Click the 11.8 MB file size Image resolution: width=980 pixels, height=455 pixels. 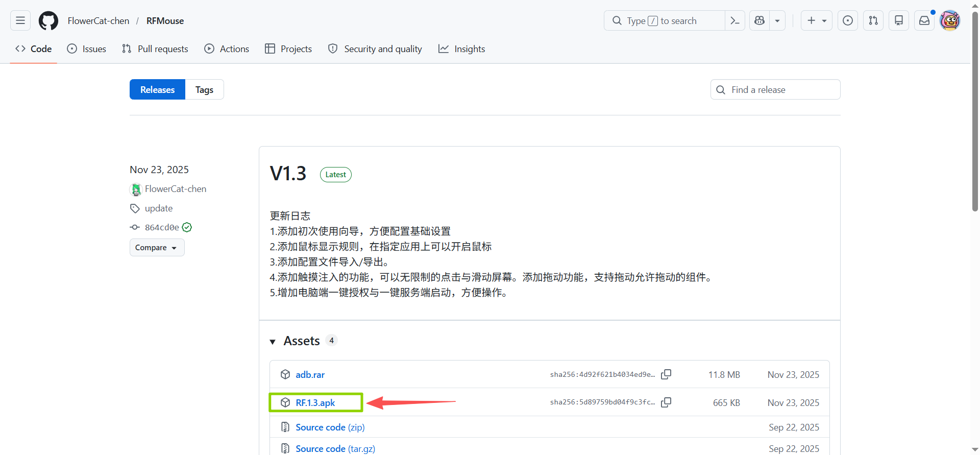click(724, 375)
